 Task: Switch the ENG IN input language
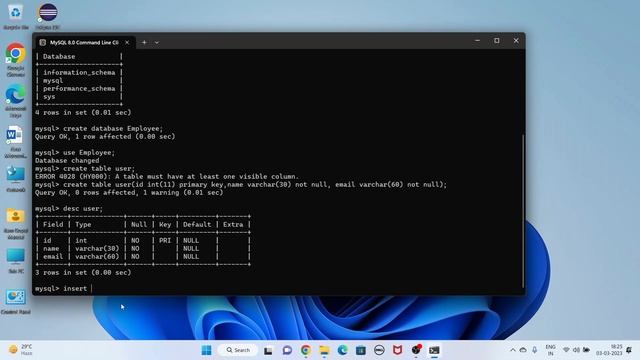550,350
